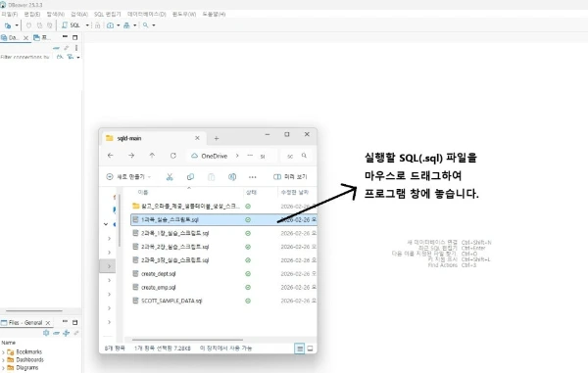Open the SQL 편집기 menu
Viewport: 588px width, 373px height.
107,15
